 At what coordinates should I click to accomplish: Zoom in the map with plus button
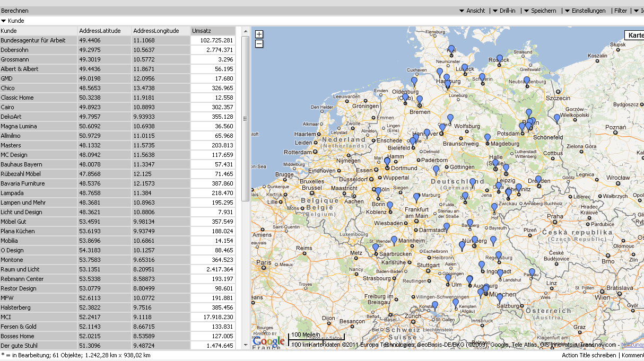[259, 34]
